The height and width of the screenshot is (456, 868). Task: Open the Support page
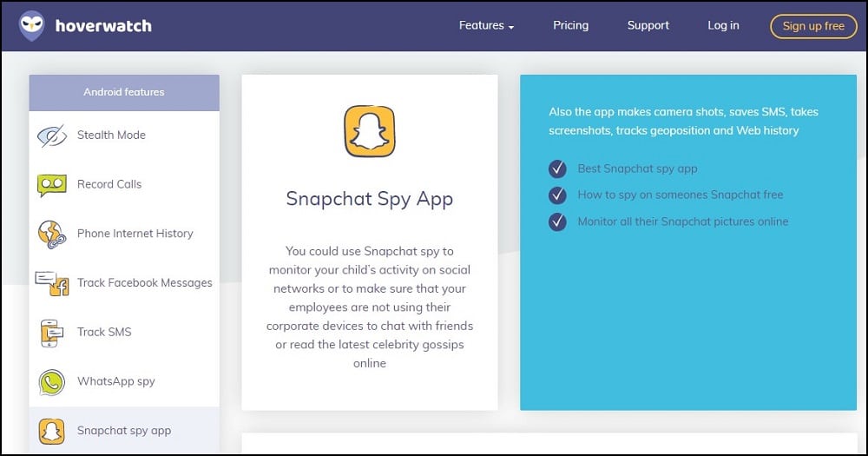coord(648,25)
